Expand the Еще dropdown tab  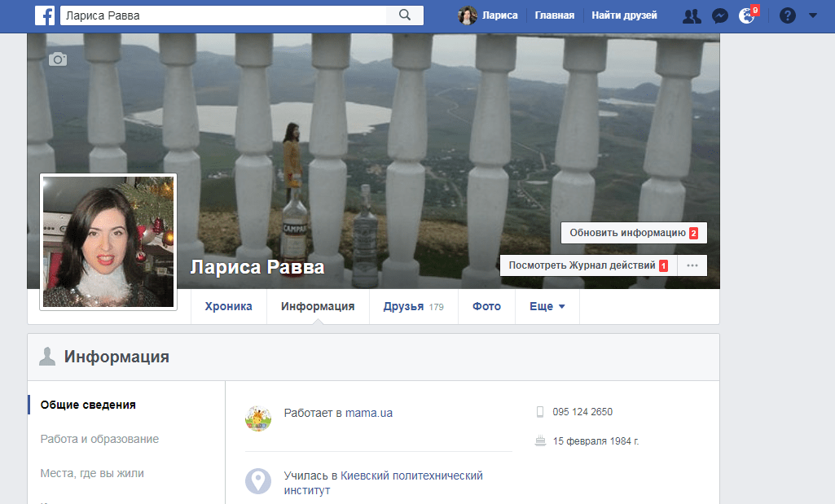[547, 307]
